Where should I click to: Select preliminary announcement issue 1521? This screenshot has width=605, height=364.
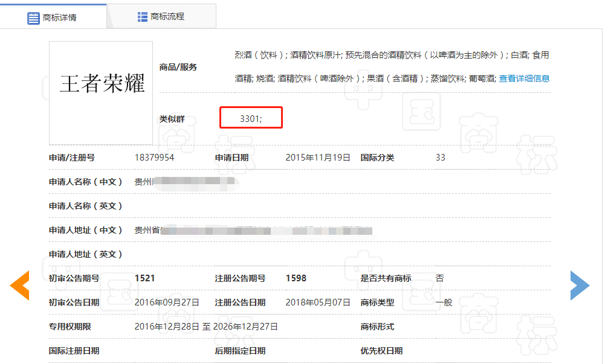144,278
